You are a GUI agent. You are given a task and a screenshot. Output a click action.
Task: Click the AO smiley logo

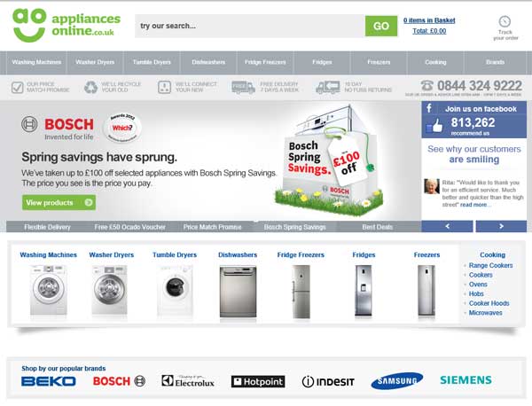tap(29, 26)
